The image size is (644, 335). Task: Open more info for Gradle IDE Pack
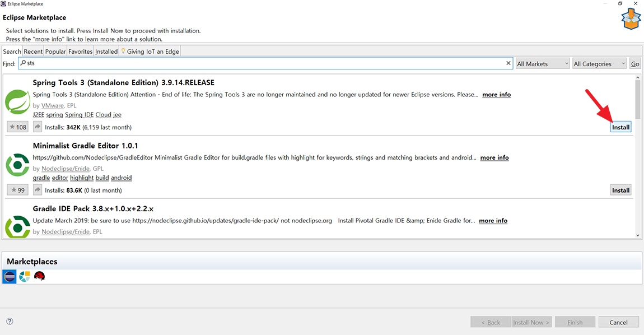493,220
